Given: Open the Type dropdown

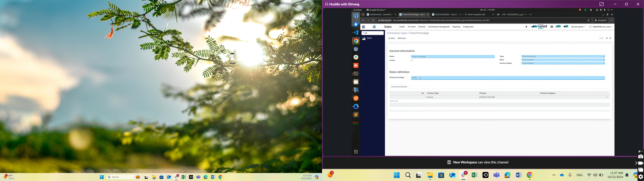Looking at the screenshot, I should 563,56.
